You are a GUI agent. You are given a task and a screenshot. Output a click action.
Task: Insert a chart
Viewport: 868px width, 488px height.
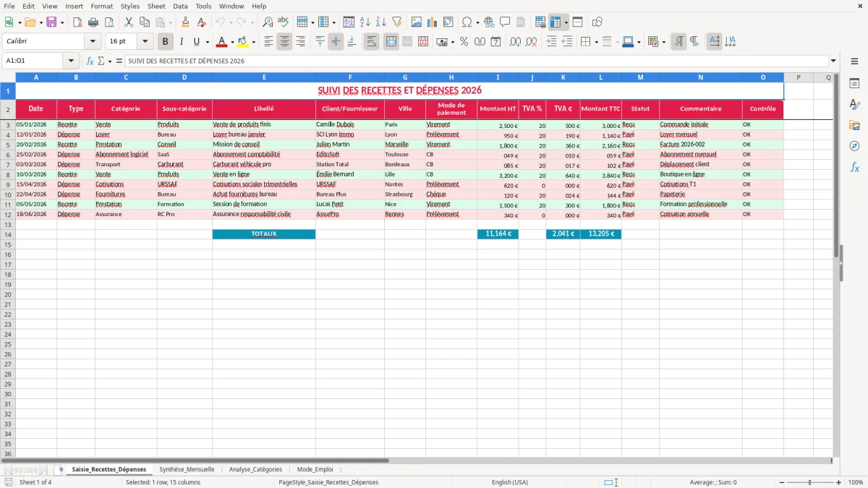tap(432, 22)
